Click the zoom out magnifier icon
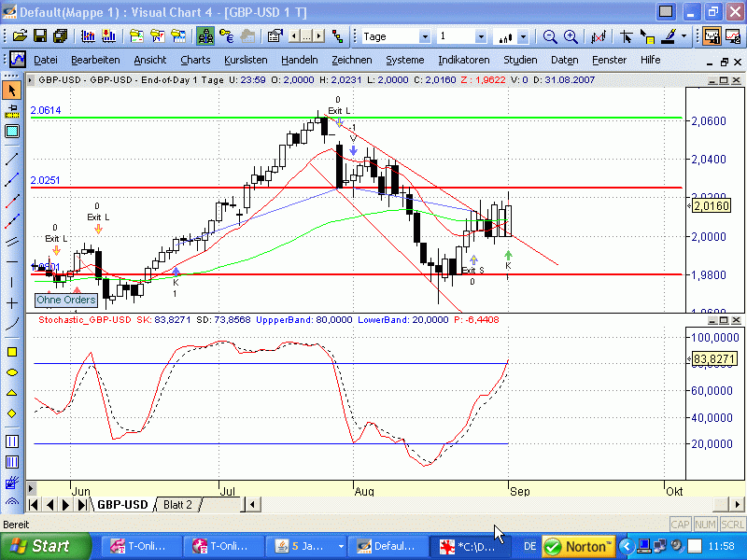The image size is (747, 560). pyautogui.click(x=569, y=36)
